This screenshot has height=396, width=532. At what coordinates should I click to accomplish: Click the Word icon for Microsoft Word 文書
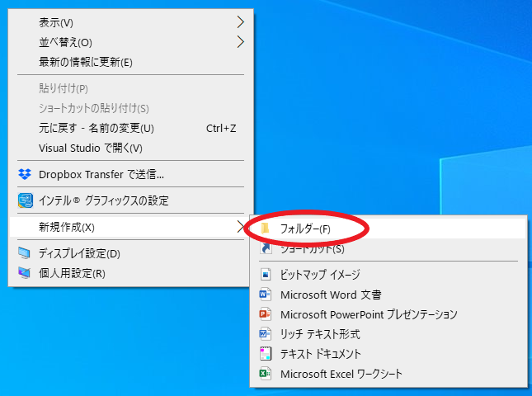click(266, 295)
